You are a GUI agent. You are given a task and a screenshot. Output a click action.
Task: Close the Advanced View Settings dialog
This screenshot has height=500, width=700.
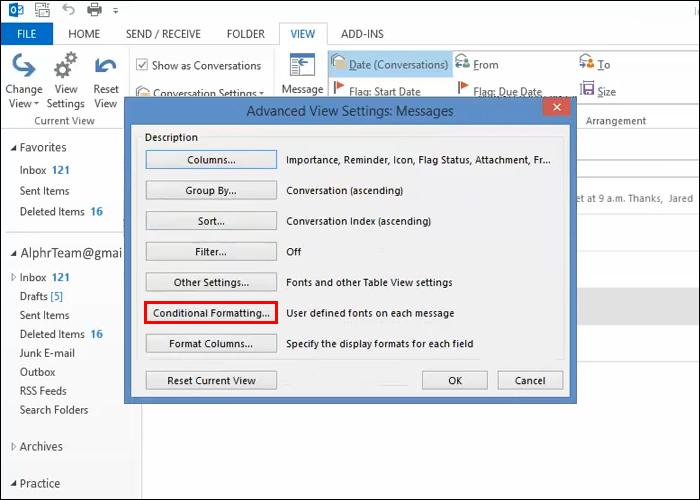click(x=557, y=107)
